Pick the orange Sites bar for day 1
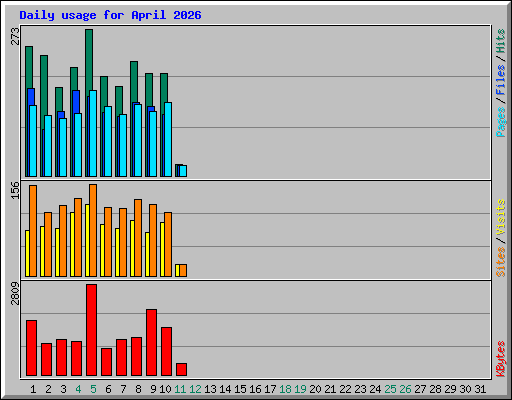This screenshot has width=512, height=400. click(33, 231)
